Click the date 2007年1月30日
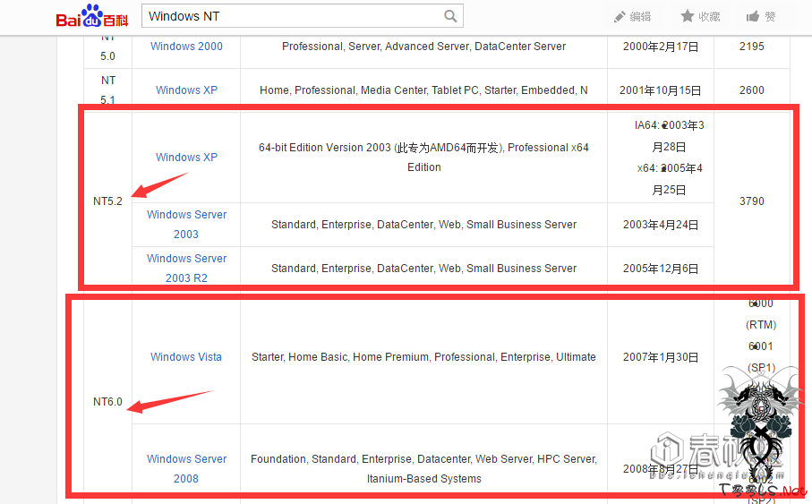 pos(661,357)
